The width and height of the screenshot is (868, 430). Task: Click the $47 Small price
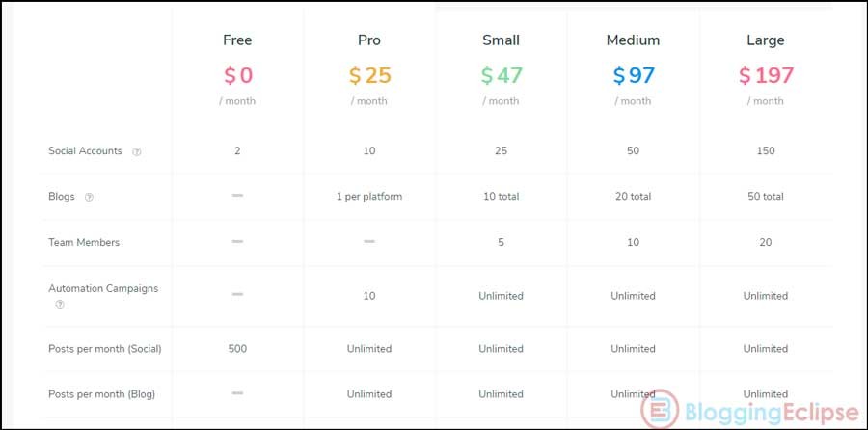(x=501, y=75)
